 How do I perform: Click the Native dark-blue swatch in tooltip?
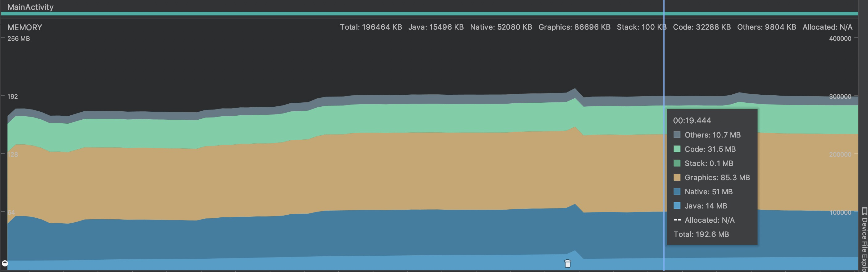pyautogui.click(x=677, y=192)
